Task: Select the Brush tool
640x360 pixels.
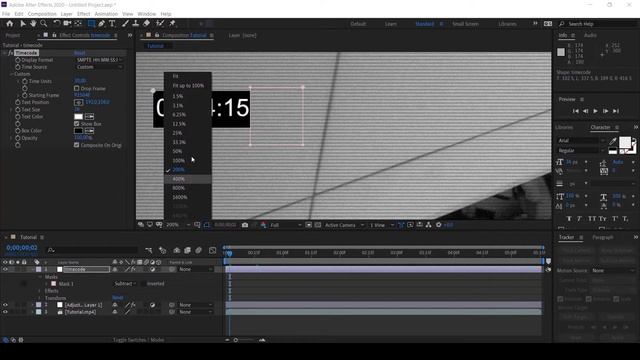Action: pyautogui.click(x=125, y=24)
